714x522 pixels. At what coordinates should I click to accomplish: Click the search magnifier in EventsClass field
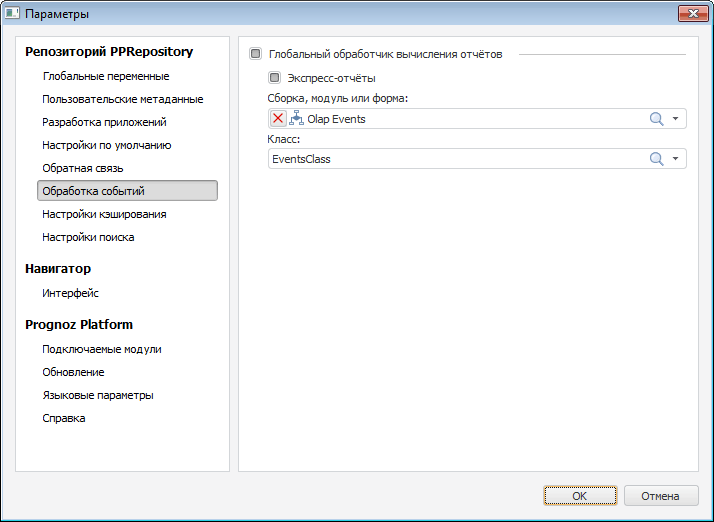[x=657, y=159]
